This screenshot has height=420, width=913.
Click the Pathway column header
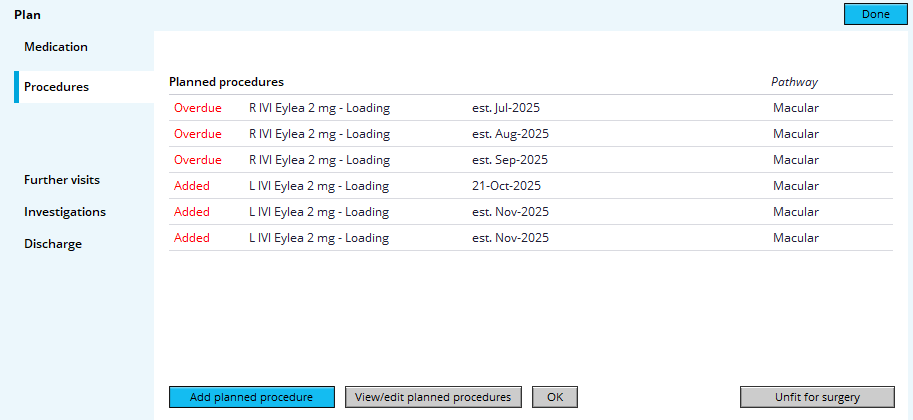tap(794, 82)
